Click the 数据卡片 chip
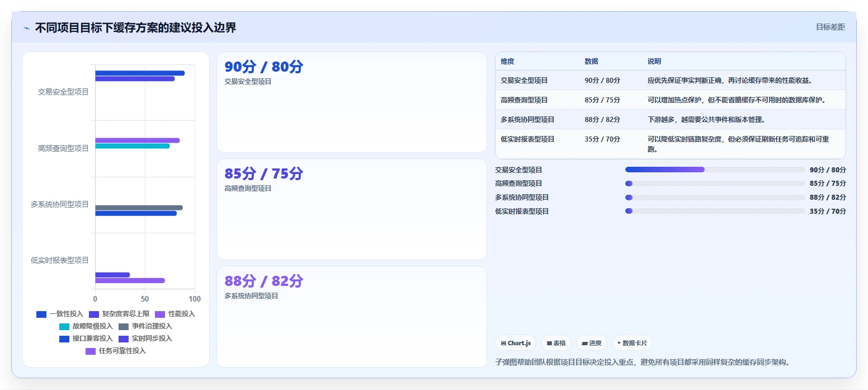868x390 pixels. tap(632, 343)
